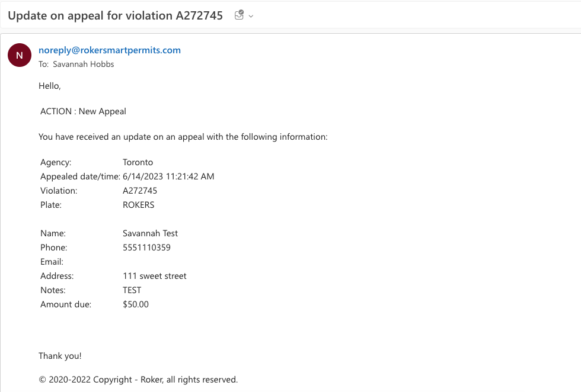Click the ACTION : New Appeal line
This screenshot has width=581, height=392.
83,111
